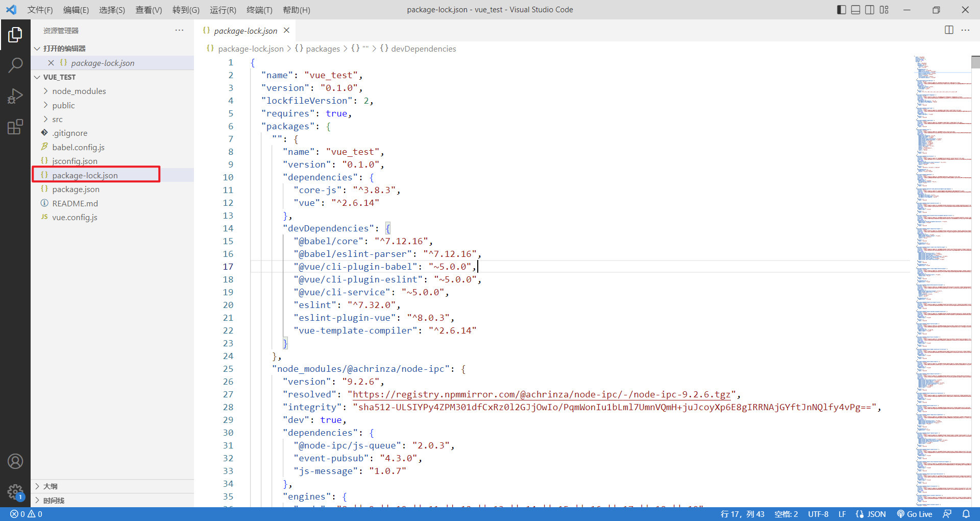Close package-lock.json in open editors list
Image resolution: width=980 pixels, height=521 pixels.
[51, 63]
